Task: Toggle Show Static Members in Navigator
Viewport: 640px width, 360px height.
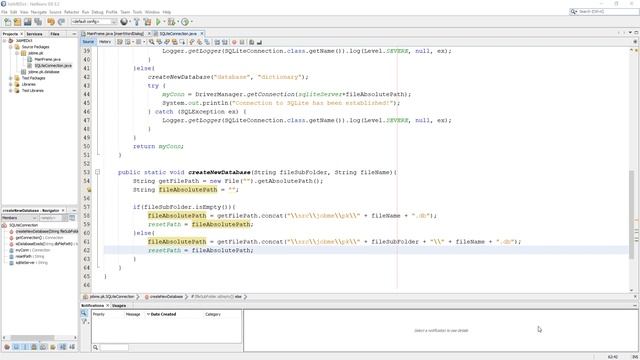Action: point(25,347)
